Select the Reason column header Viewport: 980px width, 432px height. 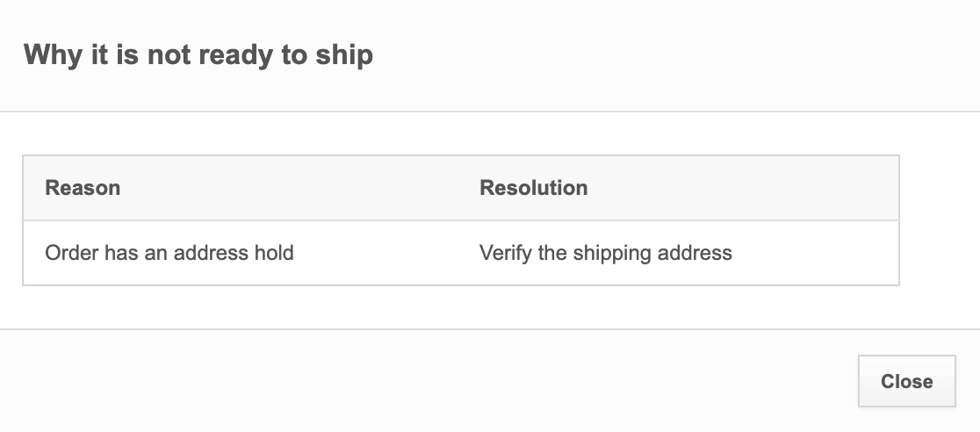(83, 188)
